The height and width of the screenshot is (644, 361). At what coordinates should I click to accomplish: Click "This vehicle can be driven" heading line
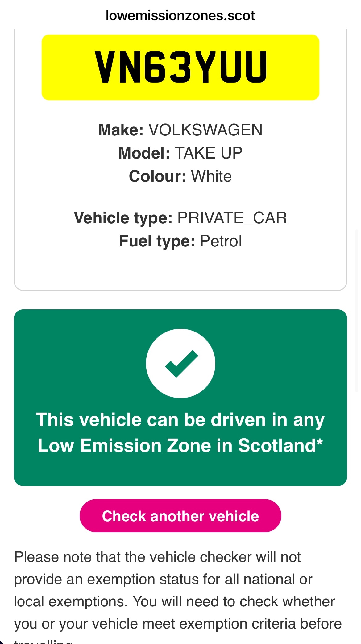[180, 420]
